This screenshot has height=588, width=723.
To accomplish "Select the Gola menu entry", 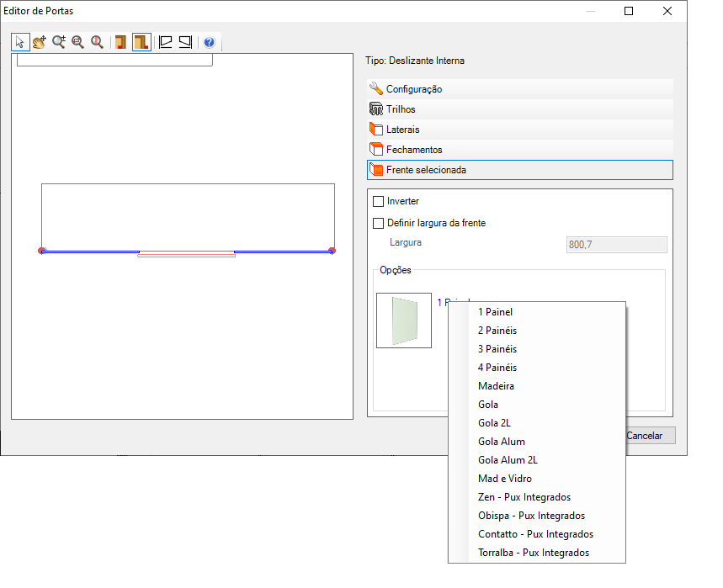I will coord(537,404).
